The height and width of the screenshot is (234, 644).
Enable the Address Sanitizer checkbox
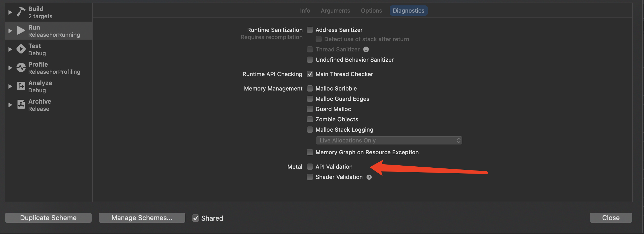(310, 30)
